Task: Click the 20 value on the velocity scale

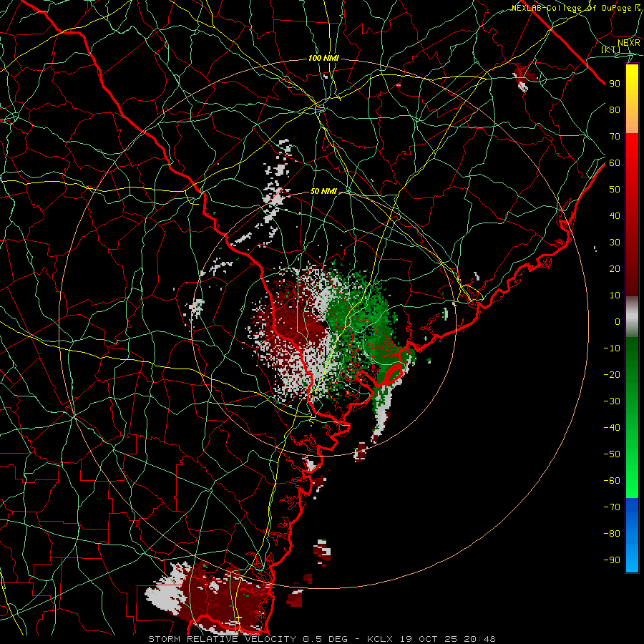Action: click(615, 269)
